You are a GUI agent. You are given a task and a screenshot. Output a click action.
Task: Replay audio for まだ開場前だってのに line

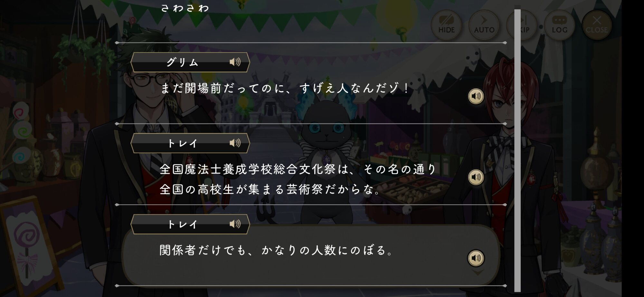tap(476, 96)
